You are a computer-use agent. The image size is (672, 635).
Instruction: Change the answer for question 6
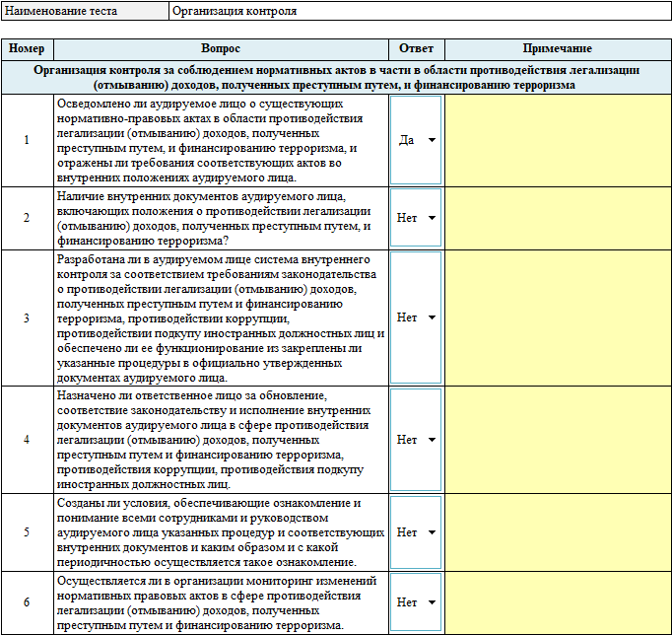click(x=415, y=602)
